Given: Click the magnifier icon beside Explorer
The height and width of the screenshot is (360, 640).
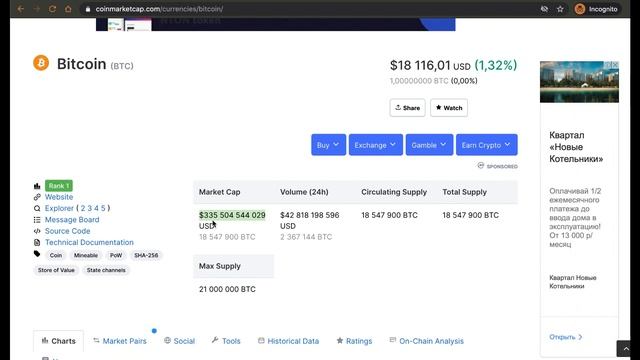Looking at the screenshot, I should point(37,208).
